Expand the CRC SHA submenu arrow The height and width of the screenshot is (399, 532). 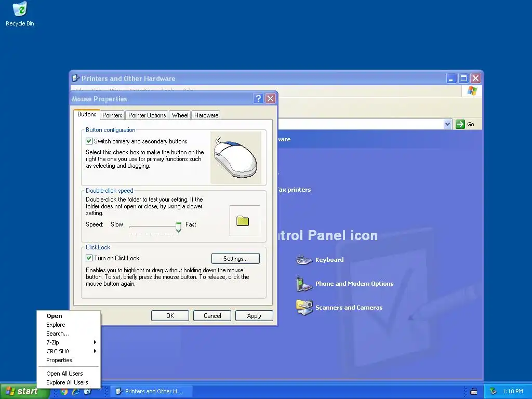95,351
